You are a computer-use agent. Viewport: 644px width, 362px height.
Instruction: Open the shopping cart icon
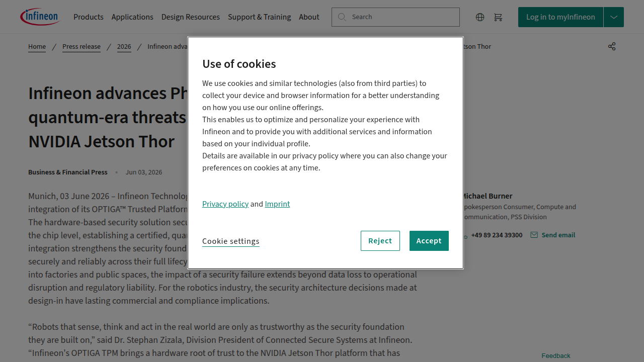point(498,17)
